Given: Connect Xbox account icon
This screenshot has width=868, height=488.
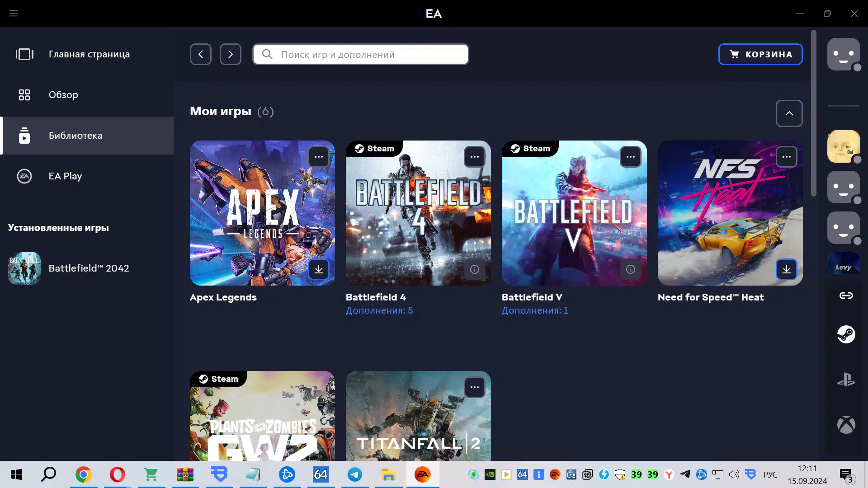Looking at the screenshot, I should click(x=846, y=425).
